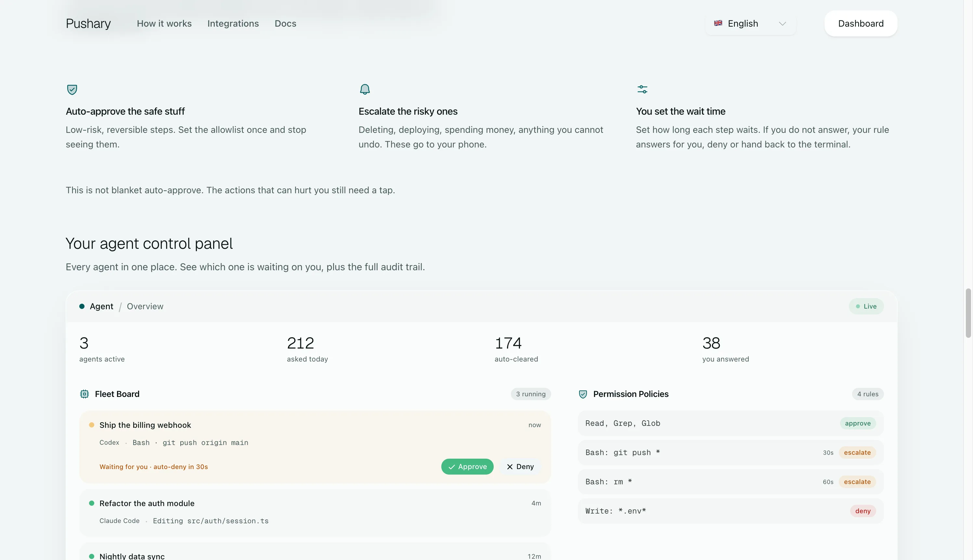Click the deny tag on Write: *.env* rule
973x560 pixels.
pyautogui.click(x=863, y=511)
